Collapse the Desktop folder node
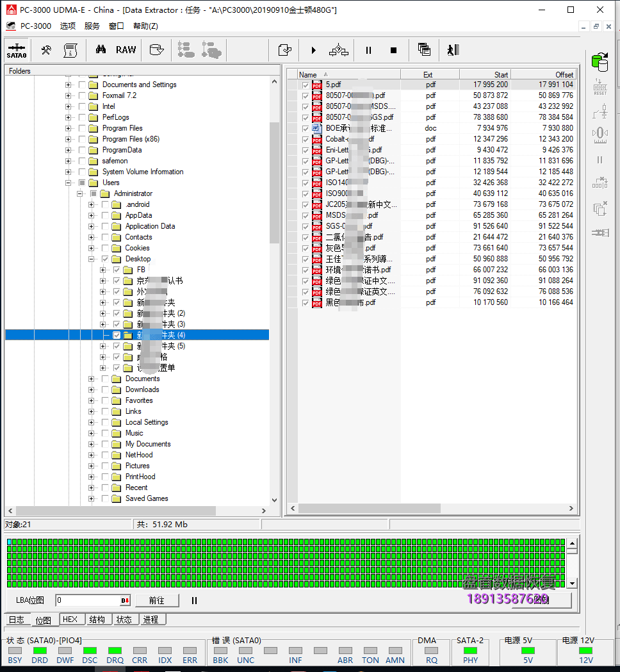The width and height of the screenshot is (620, 672). (91, 259)
